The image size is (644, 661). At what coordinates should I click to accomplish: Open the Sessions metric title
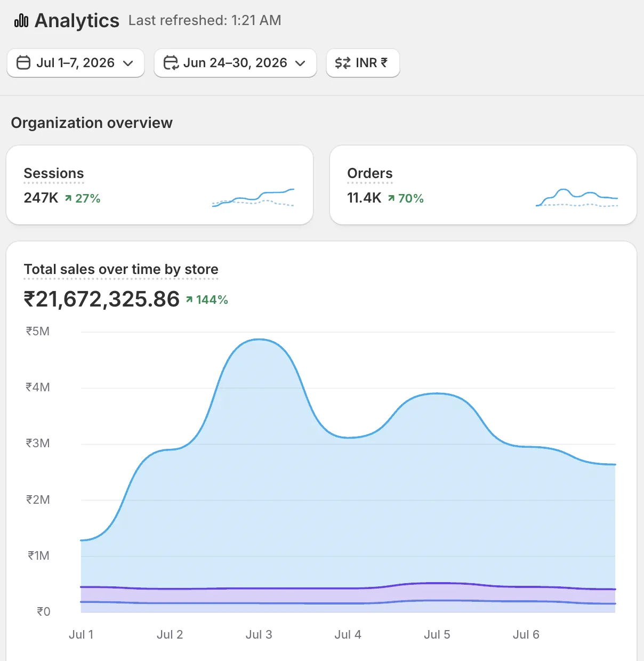coord(54,173)
